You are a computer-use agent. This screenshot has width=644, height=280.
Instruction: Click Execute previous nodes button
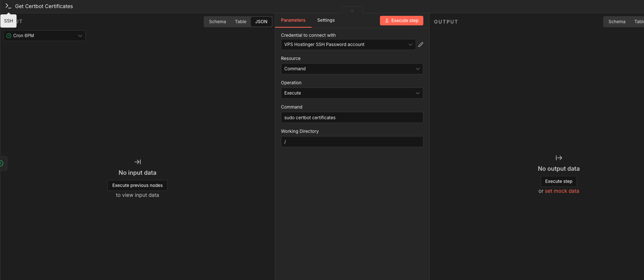click(138, 185)
